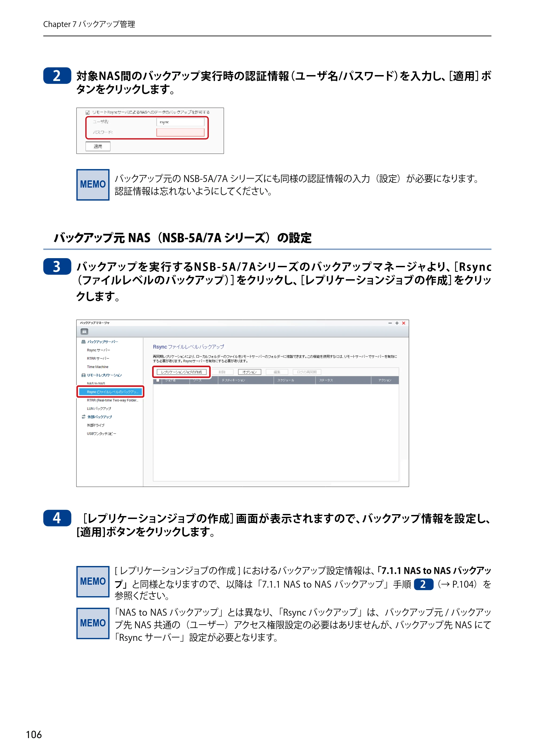Click the バックアップサーバー section icon
The height and width of the screenshot is (756, 535).
(x=84, y=342)
